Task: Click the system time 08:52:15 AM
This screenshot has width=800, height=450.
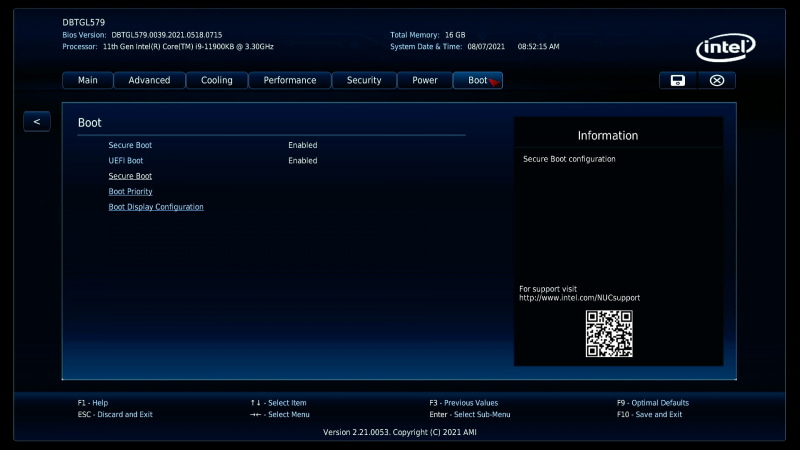Action: click(538, 46)
